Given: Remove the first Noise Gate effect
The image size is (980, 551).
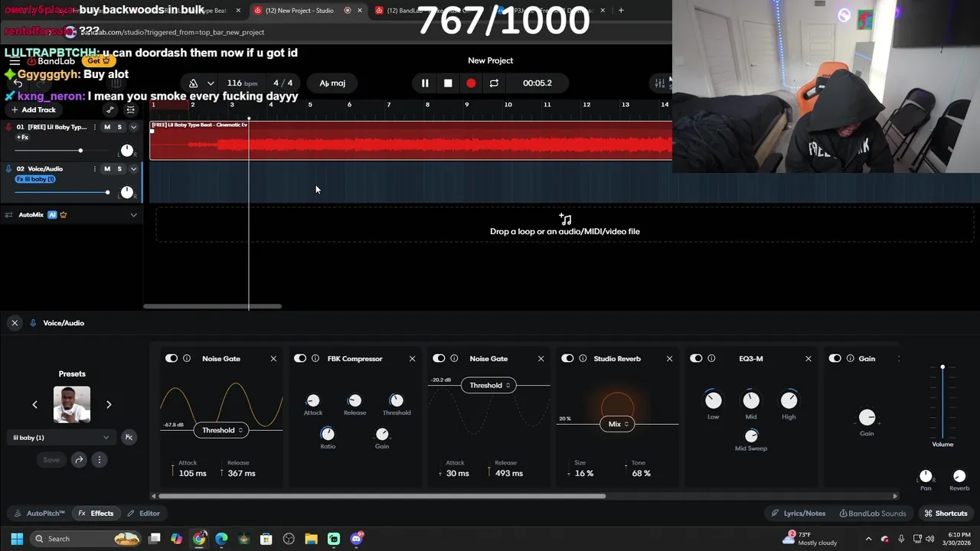Looking at the screenshot, I should (x=273, y=358).
